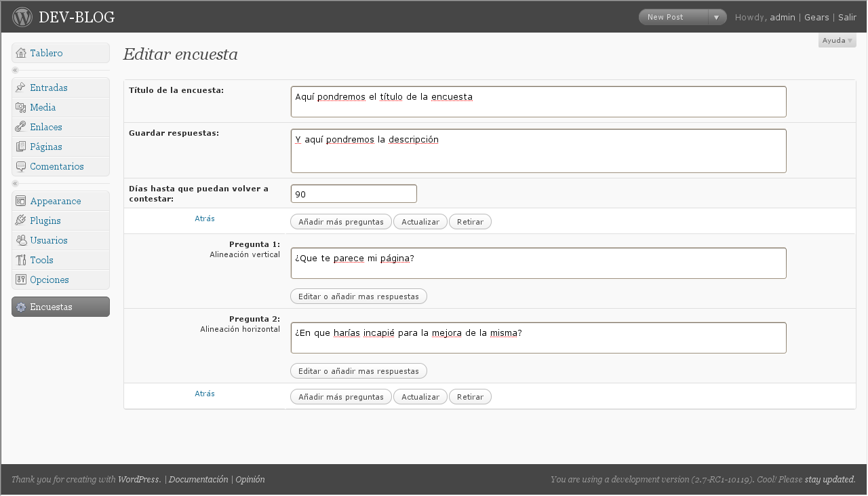Click the Páginas icon in sidebar
Screen dimensions: 868x496
21,147
